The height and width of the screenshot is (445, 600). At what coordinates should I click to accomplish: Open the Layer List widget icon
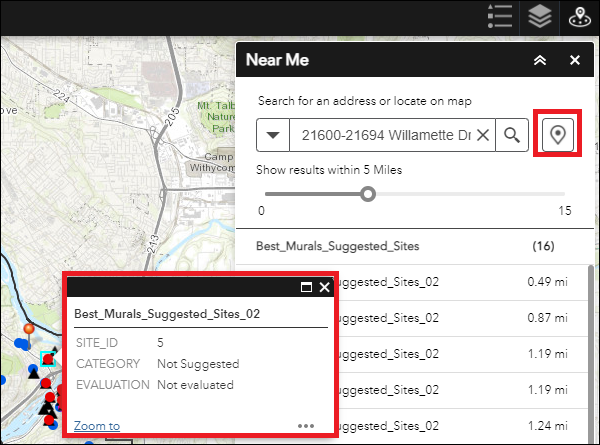click(x=540, y=16)
